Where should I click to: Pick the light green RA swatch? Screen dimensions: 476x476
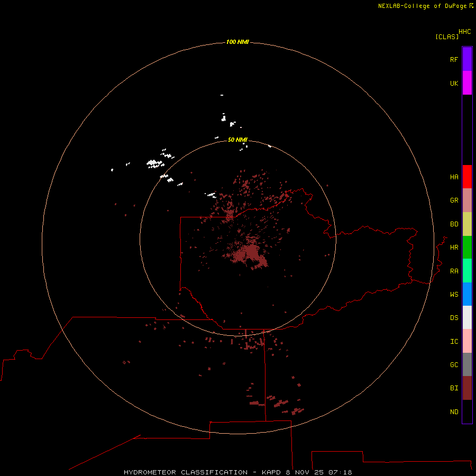click(467, 270)
